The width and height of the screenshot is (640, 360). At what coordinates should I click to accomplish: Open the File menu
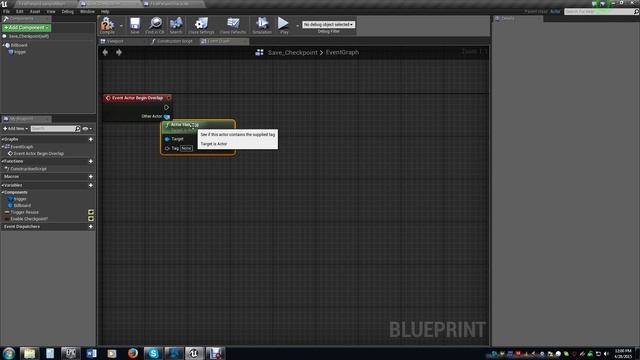click(x=7, y=11)
